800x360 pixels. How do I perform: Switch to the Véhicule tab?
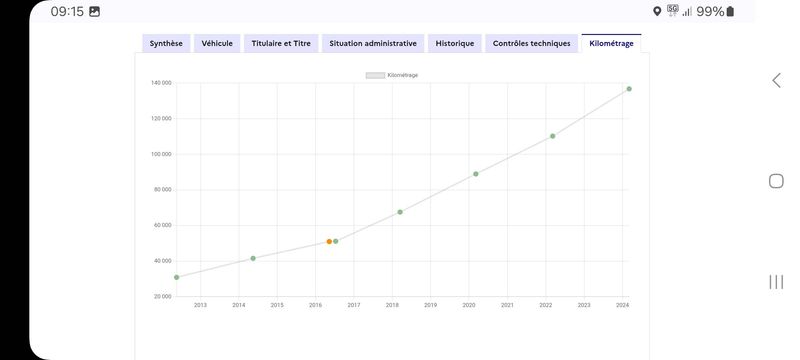217,43
